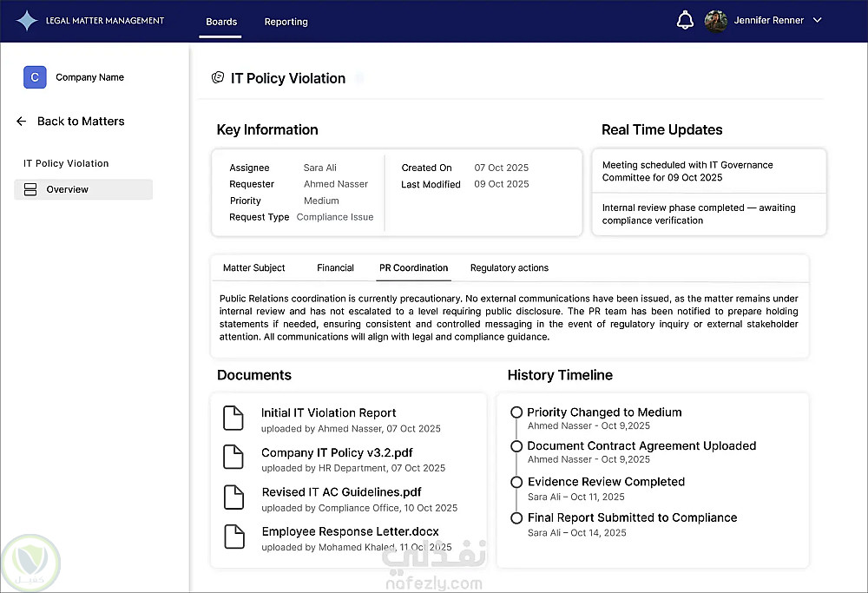The height and width of the screenshot is (593, 868).
Task: Open the Regulatory actions tab
Action: (509, 267)
